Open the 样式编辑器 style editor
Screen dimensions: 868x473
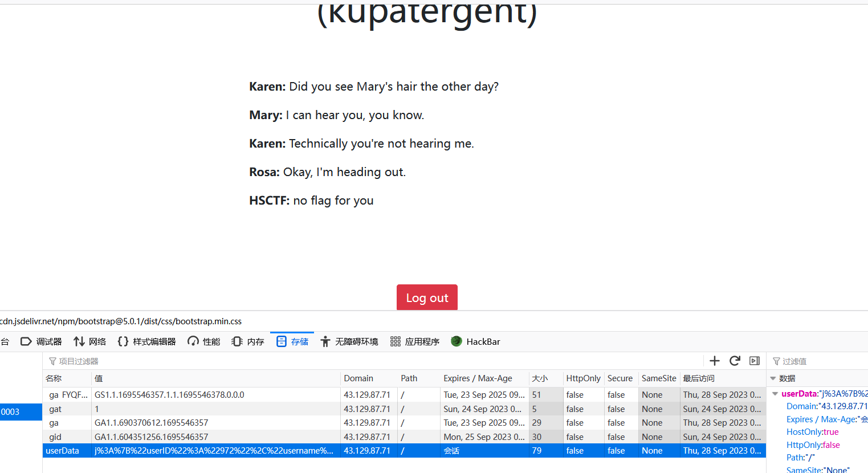tap(146, 341)
